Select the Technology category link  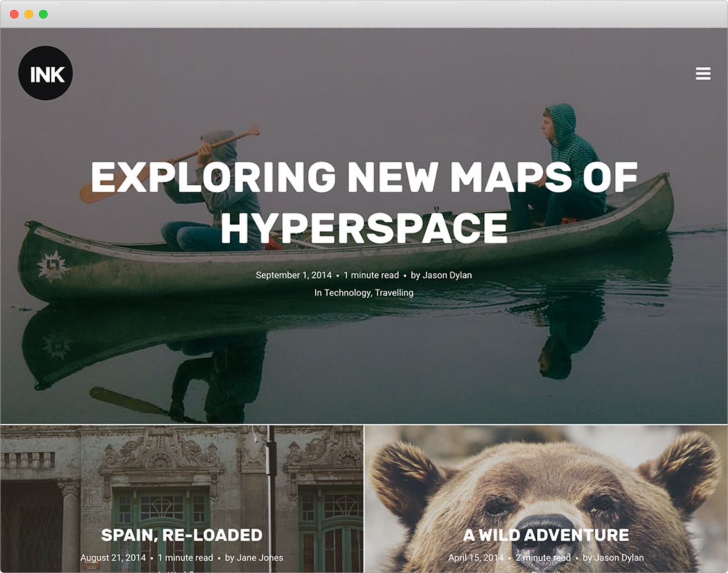347,293
